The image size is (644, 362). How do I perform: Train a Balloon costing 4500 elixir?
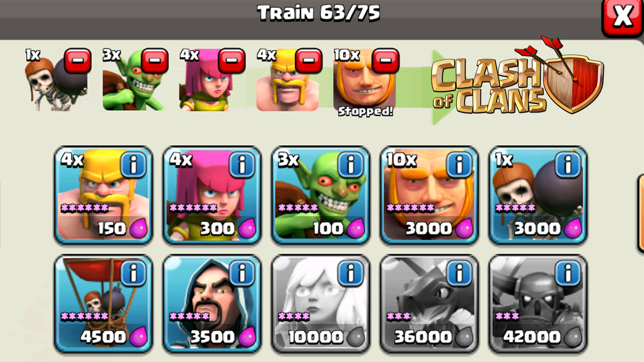[x=103, y=304]
